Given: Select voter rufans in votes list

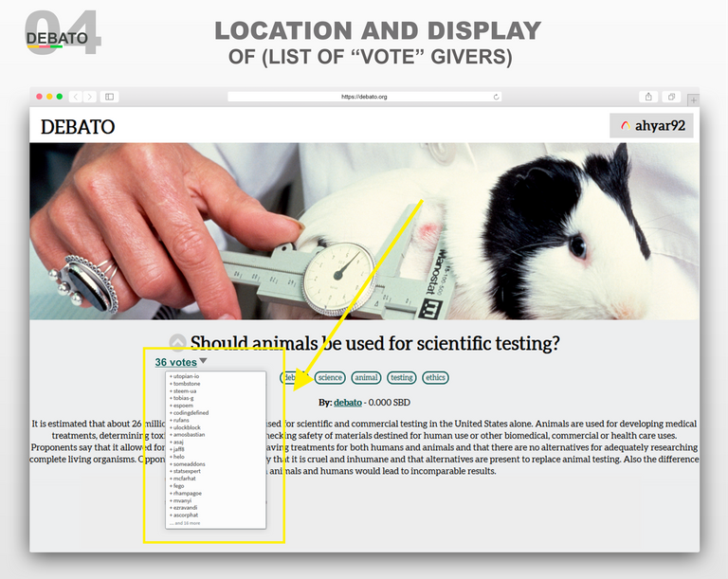Looking at the screenshot, I should click(x=179, y=420).
